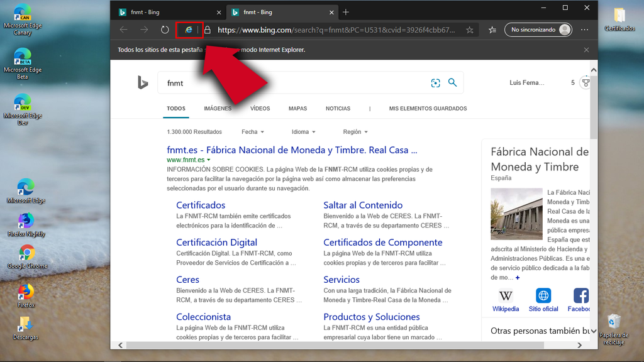Open the Facebook icon for FNMT
This screenshot has height=362, width=644.
[579, 296]
